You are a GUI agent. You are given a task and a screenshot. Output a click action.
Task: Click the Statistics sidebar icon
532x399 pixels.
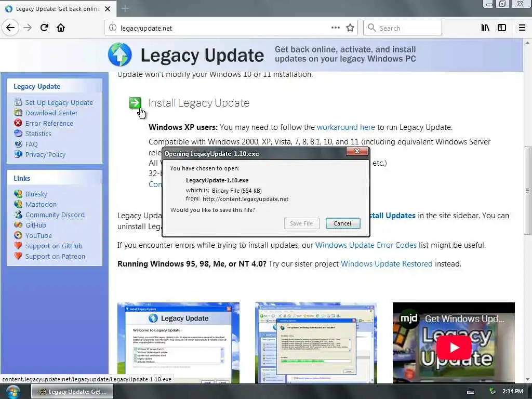coord(18,134)
